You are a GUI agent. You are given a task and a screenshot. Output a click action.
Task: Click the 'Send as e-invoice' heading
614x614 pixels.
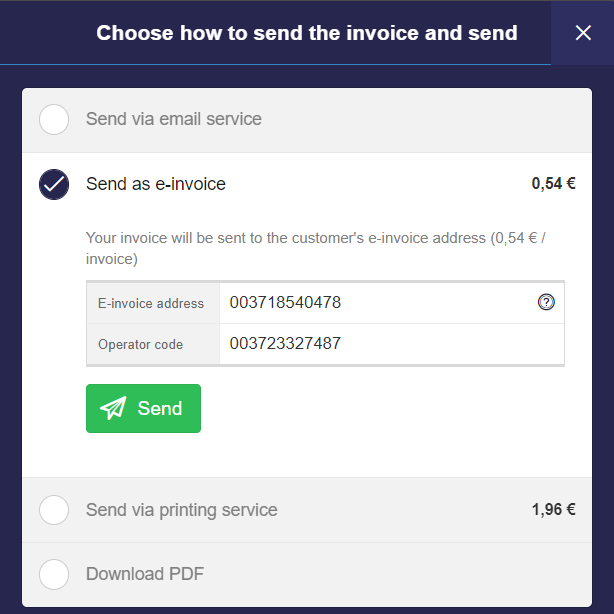coord(156,184)
